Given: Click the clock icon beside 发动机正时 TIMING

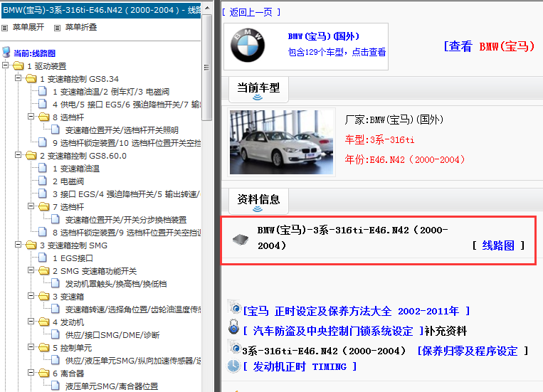Looking at the screenshot, I should tap(233, 366).
